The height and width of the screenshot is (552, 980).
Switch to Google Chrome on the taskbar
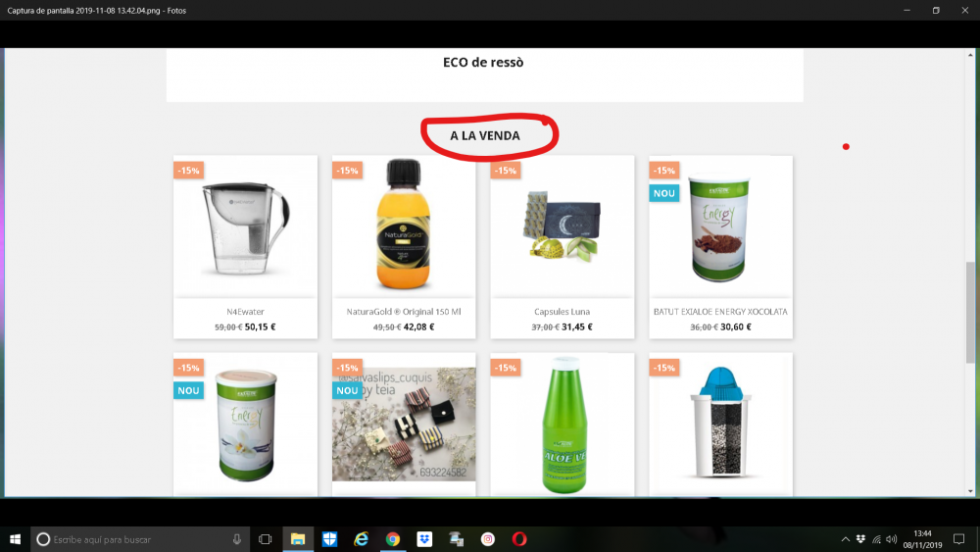[393, 539]
